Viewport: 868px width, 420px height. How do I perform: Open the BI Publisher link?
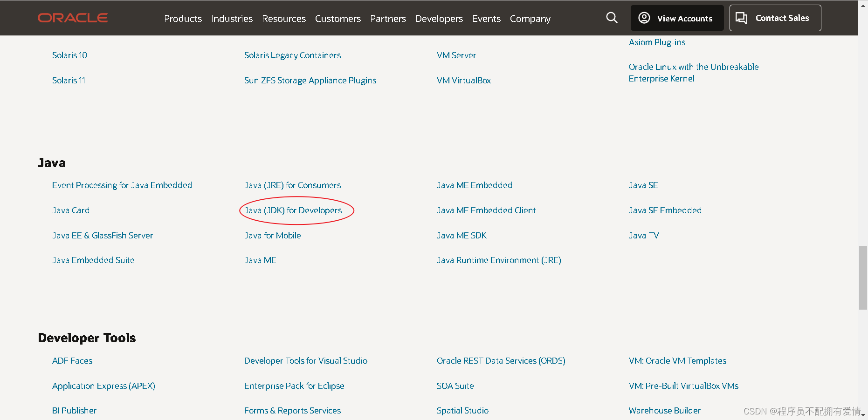pos(74,411)
